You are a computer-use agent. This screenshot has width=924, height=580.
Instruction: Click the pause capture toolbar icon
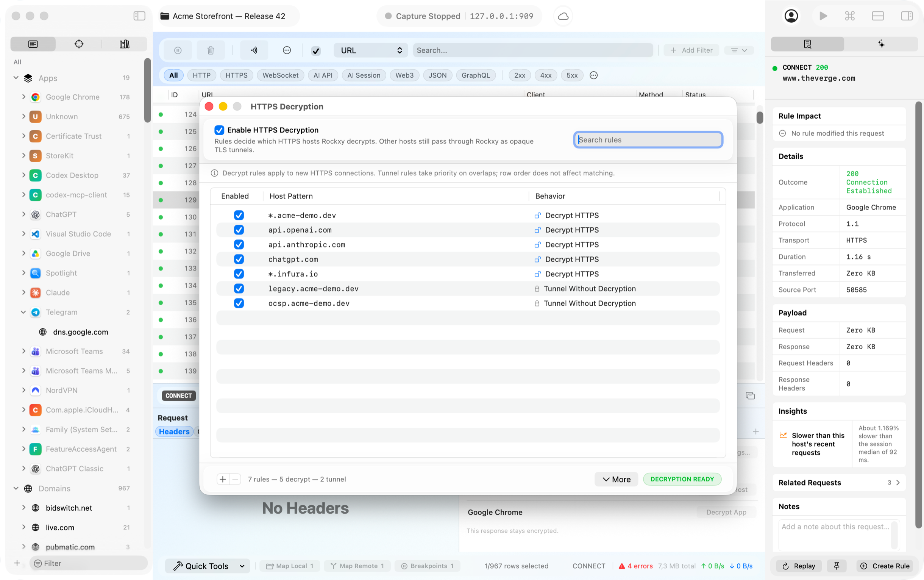(178, 50)
